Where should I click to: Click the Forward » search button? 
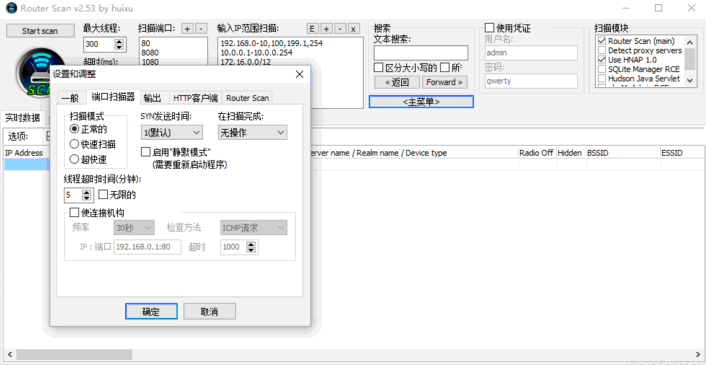(444, 82)
